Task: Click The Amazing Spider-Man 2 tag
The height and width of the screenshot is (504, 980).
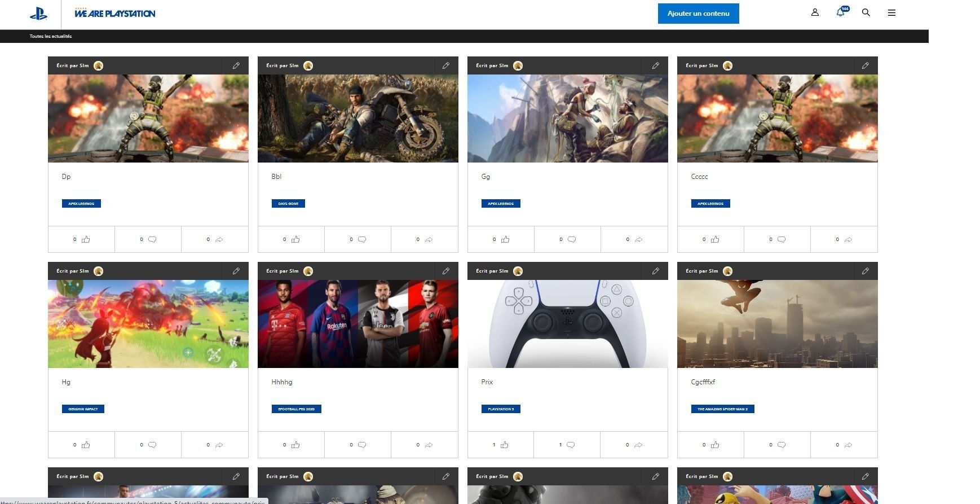Action: (x=722, y=409)
